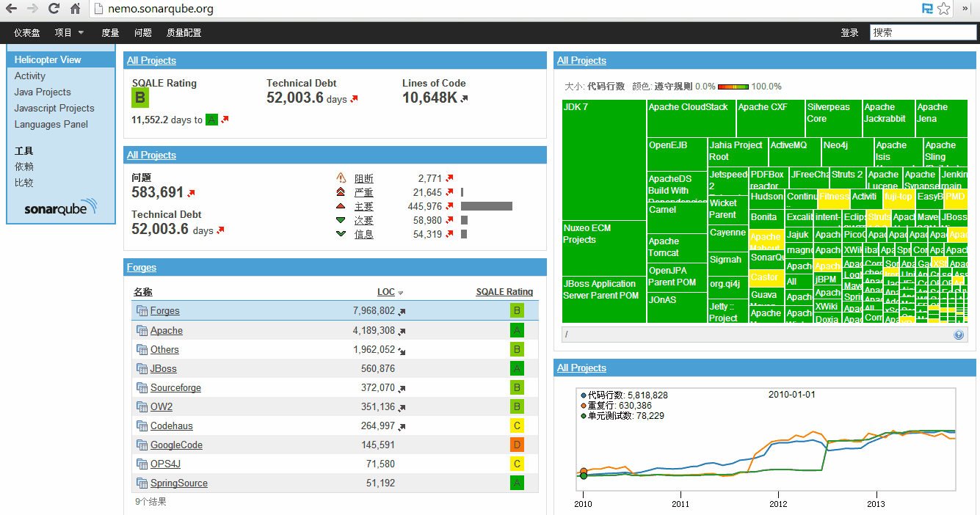Open the 项目 dropdown menu
980x515 pixels.
[x=70, y=32]
